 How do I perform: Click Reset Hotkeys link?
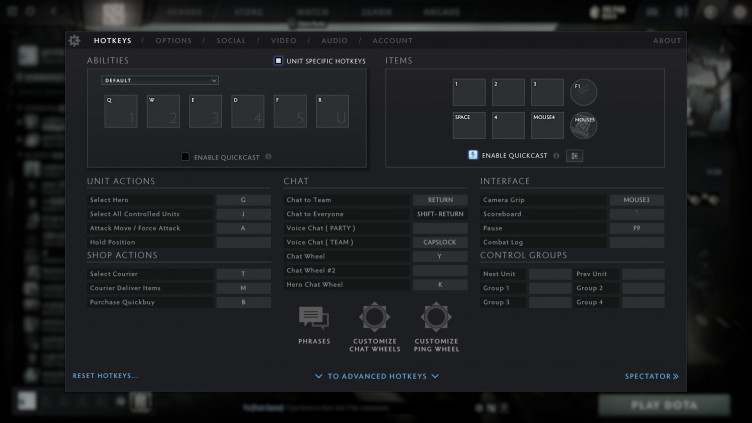(105, 376)
